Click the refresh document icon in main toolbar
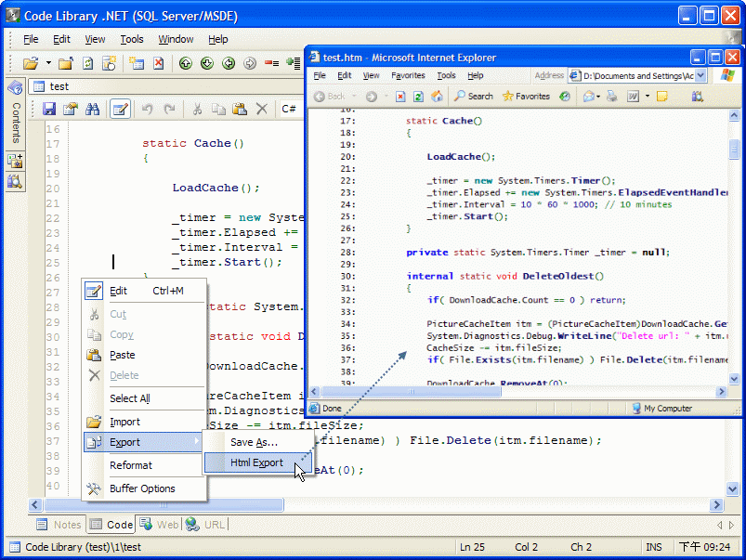This screenshot has height=560, width=746. point(88,63)
